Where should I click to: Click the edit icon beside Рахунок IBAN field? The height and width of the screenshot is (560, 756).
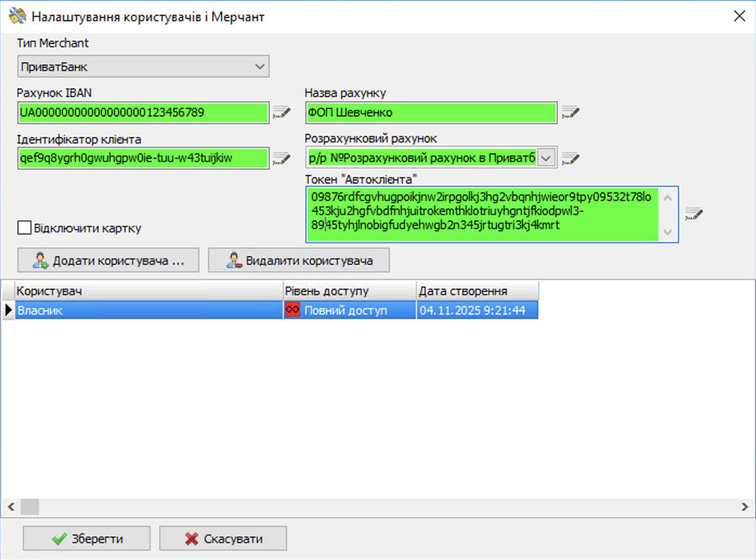point(281,113)
